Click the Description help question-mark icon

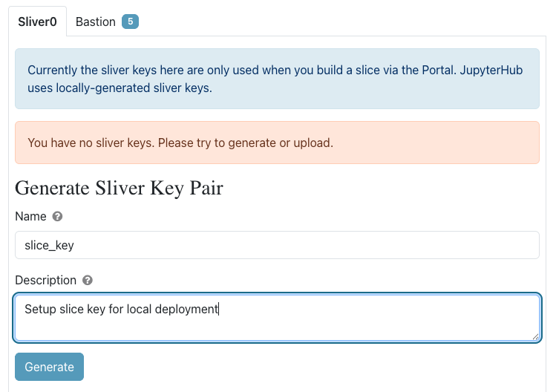[88, 281]
